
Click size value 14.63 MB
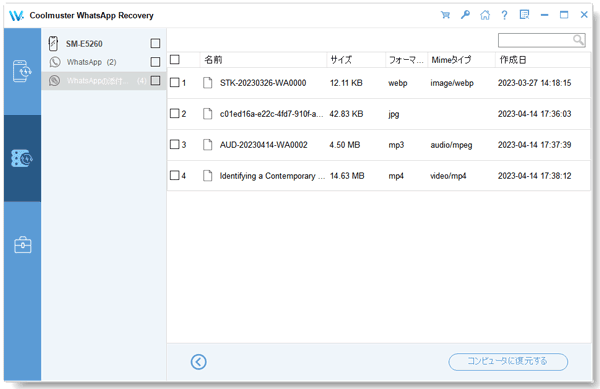(347, 176)
